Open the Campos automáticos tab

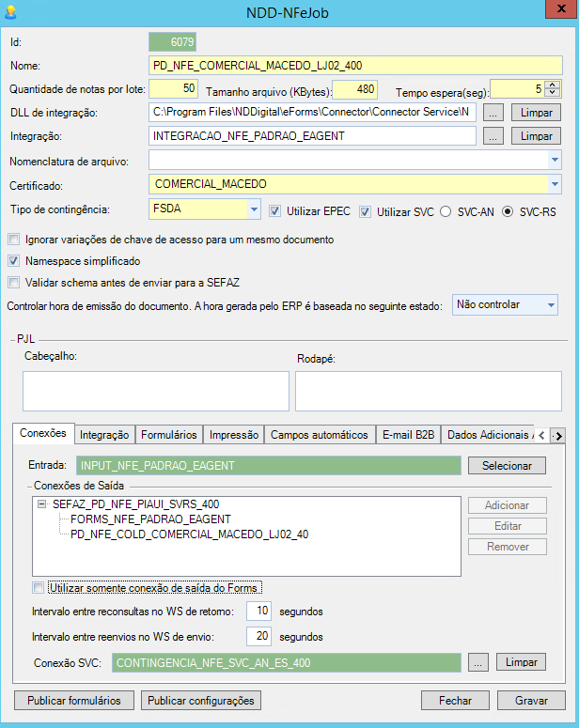(x=319, y=435)
